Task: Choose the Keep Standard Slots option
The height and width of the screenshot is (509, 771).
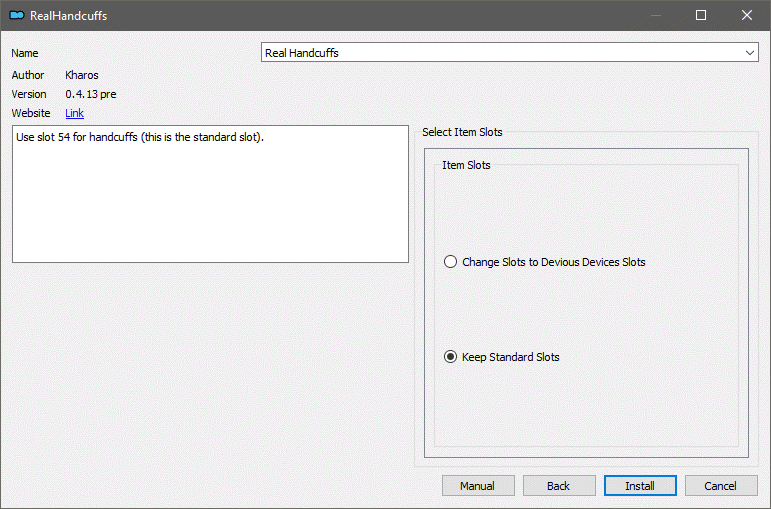Action: point(451,357)
